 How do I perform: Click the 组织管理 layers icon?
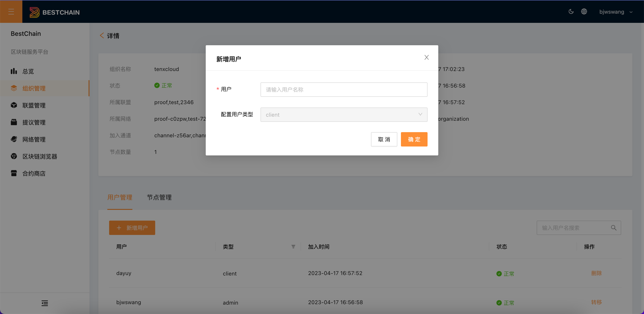click(14, 88)
